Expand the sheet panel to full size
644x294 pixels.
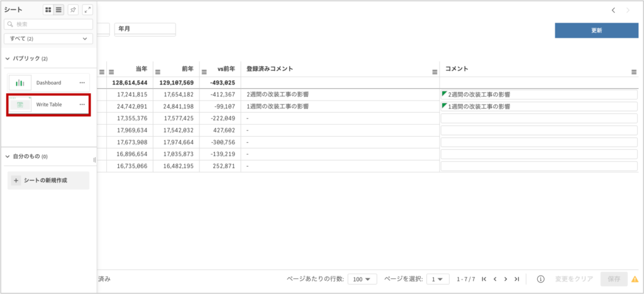[87, 10]
